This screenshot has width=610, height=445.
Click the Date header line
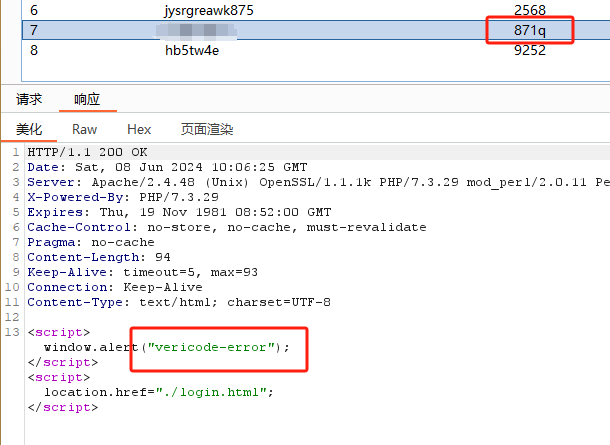click(167, 167)
